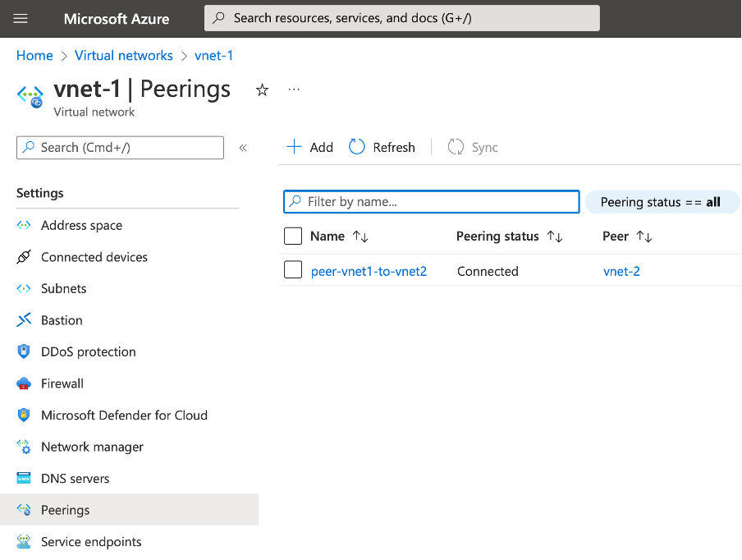Sort by Peer column arrows
The height and width of the screenshot is (560, 742).
(x=644, y=236)
